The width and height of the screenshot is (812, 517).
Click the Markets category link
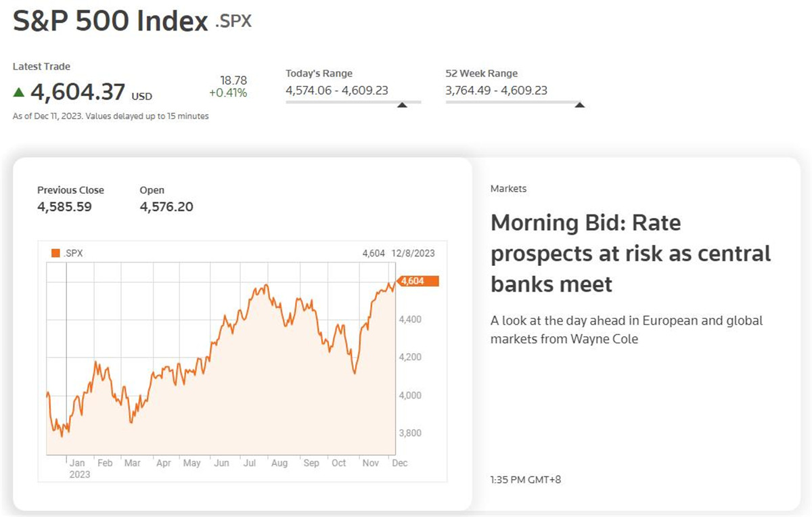coord(508,189)
